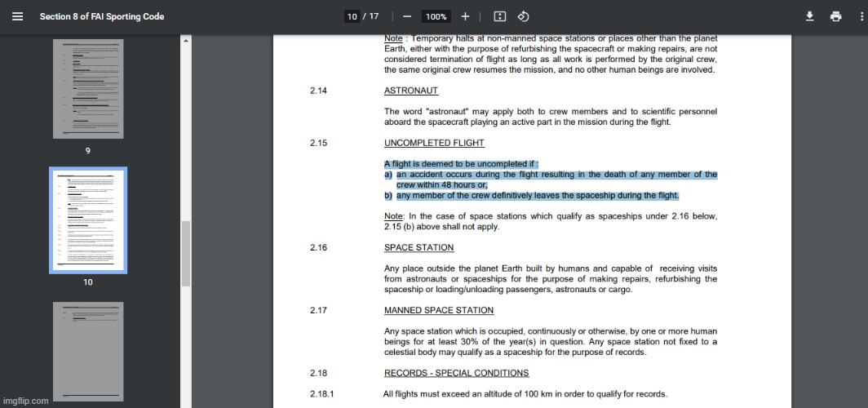Select the page 9 thumbnail
This screenshot has height=408, width=868.
coord(88,89)
